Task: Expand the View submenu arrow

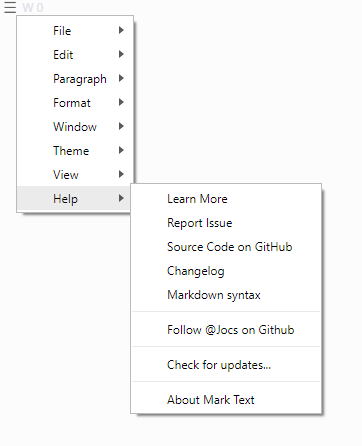Action: click(x=121, y=174)
